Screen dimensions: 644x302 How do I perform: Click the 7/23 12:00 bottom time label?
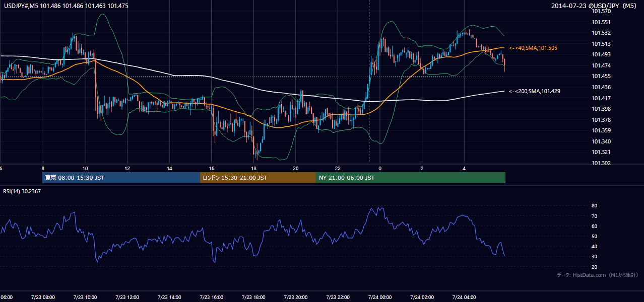(x=127, y=297)
